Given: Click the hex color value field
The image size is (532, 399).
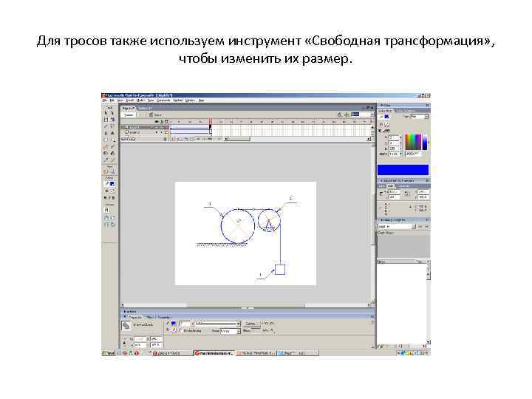Looking at the screenshot, I should (412, 154).
